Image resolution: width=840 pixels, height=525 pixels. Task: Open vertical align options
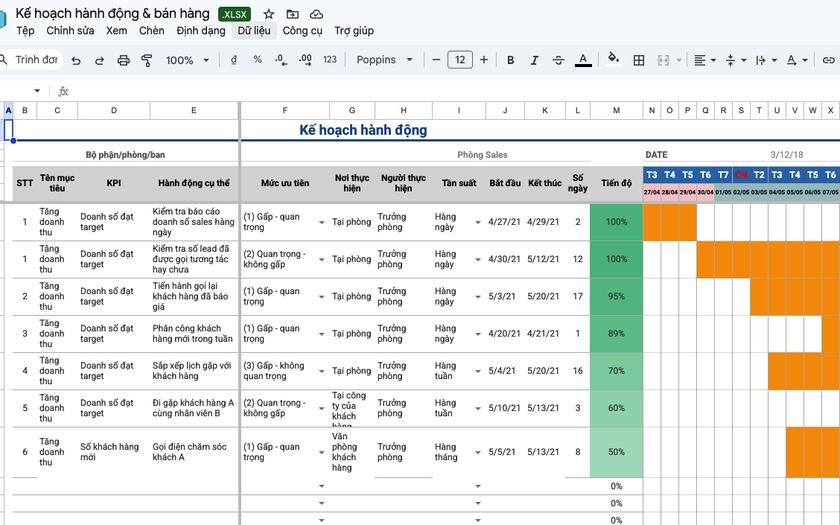point(736,60)
